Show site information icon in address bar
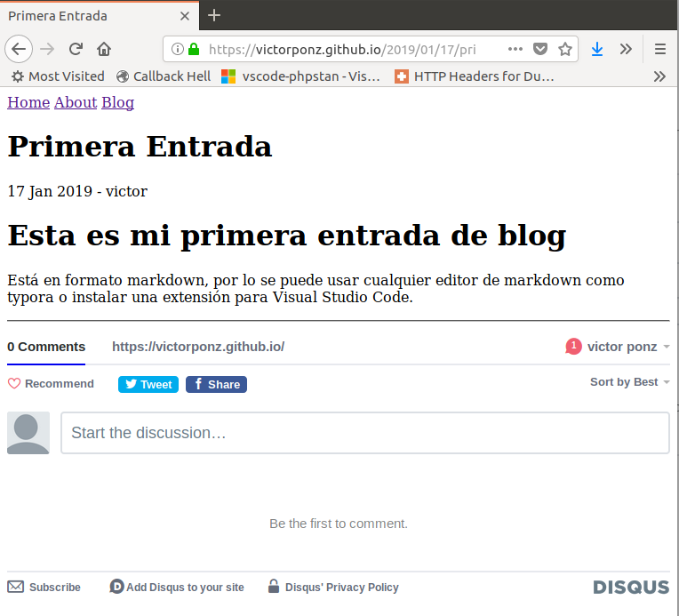 click(178, 49)
